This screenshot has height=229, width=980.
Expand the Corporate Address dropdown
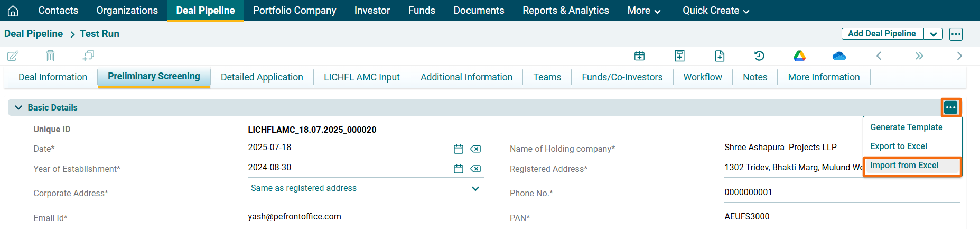[475, 189]
